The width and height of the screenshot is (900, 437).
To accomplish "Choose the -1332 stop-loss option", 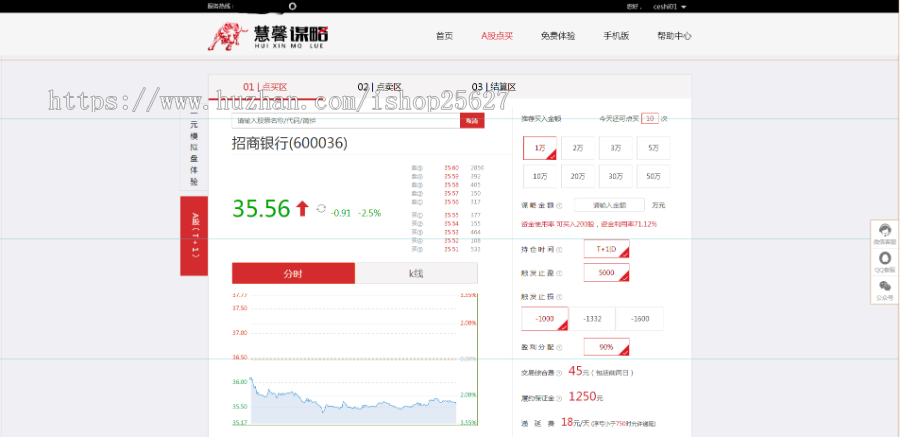I will click(592, 319).
